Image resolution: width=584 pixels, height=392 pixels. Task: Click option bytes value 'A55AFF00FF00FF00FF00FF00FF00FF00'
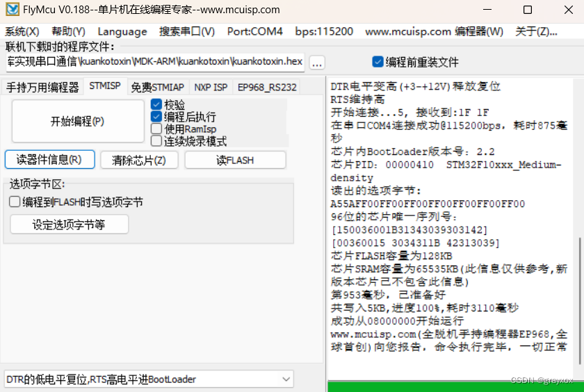click(x=428, y=204)
